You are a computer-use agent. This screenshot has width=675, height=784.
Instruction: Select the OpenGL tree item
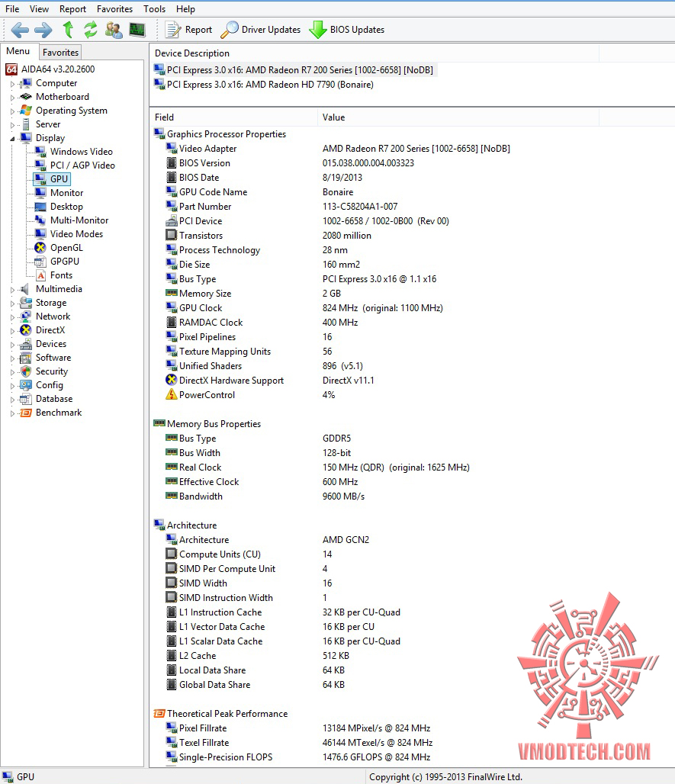click(59, 248)
